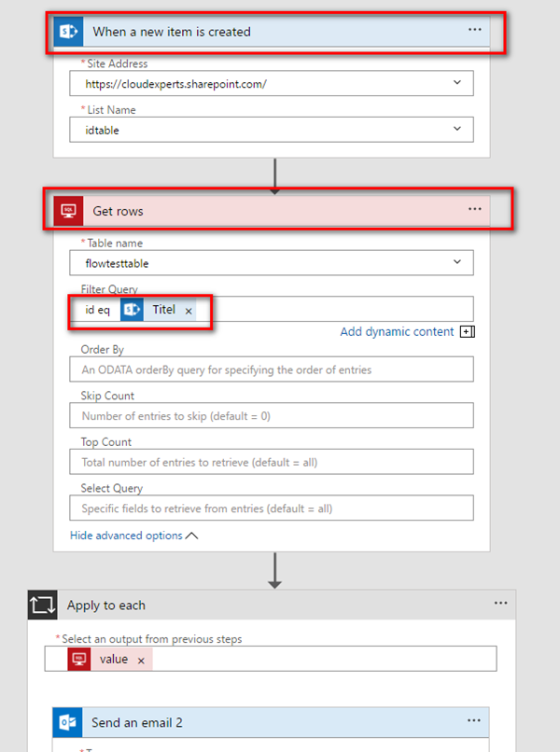This screenshot has width=560, height=752.
Task: Click the plus icon beside Add dynamic content
Action: point(468,331)
